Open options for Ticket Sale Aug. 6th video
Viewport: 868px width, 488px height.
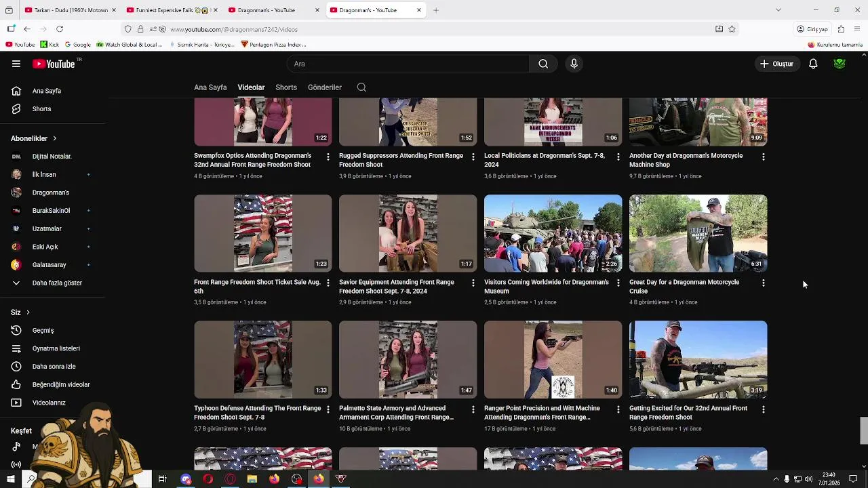[328, 283]
